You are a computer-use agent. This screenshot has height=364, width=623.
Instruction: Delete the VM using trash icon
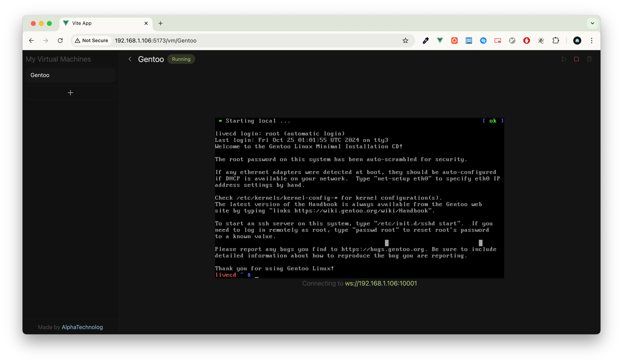pyautogui.click(x=589, y=59)
